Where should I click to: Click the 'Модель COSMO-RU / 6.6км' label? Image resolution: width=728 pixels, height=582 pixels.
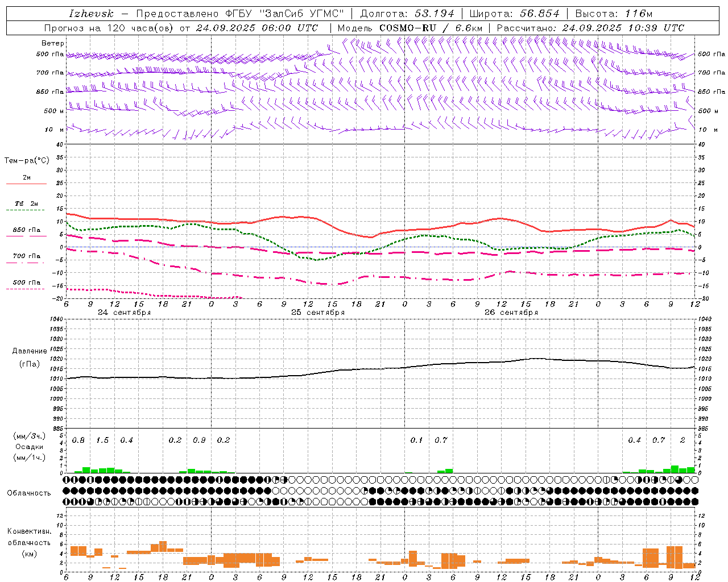click(409, 28)
